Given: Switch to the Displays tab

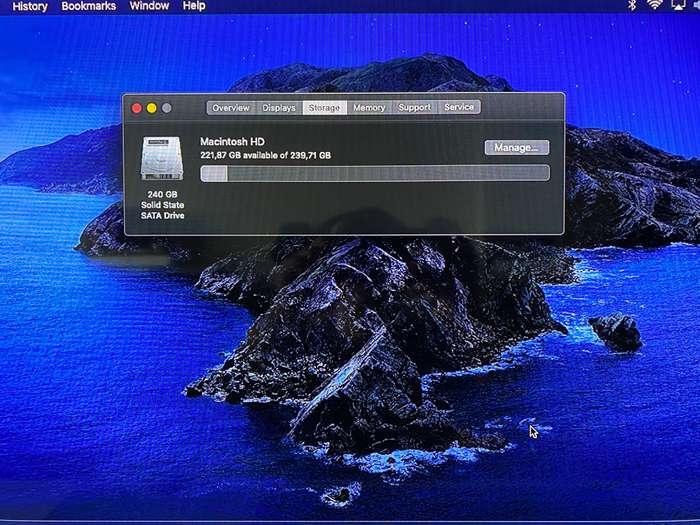Looking at the screenshot, I should pos(279,108).
